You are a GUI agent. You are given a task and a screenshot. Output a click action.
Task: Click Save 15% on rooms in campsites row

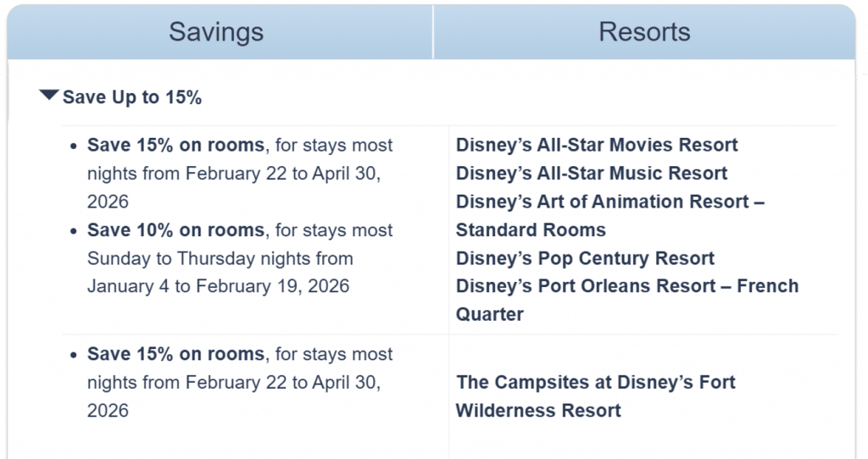pyautogui.click(x=175, y=354)
